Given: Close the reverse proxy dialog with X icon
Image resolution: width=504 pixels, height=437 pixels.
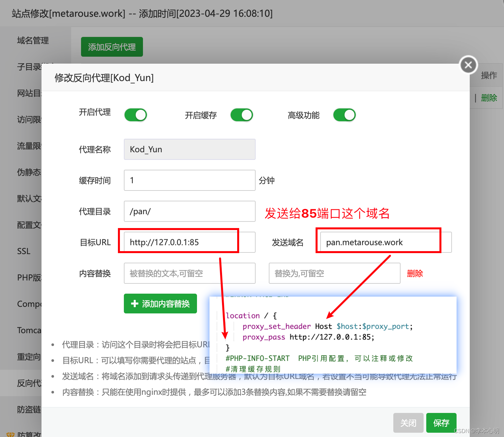Looking at the screenshot, I should click(468, 65).
